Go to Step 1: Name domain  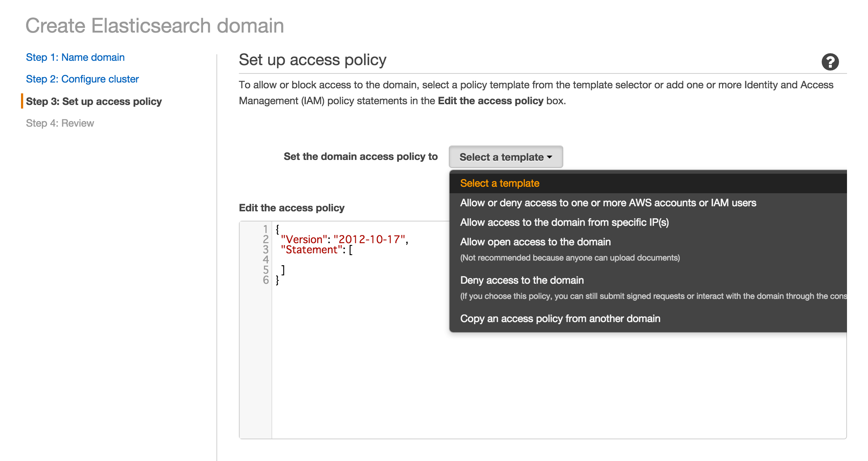pyautogui.click(x=75, y=57)
